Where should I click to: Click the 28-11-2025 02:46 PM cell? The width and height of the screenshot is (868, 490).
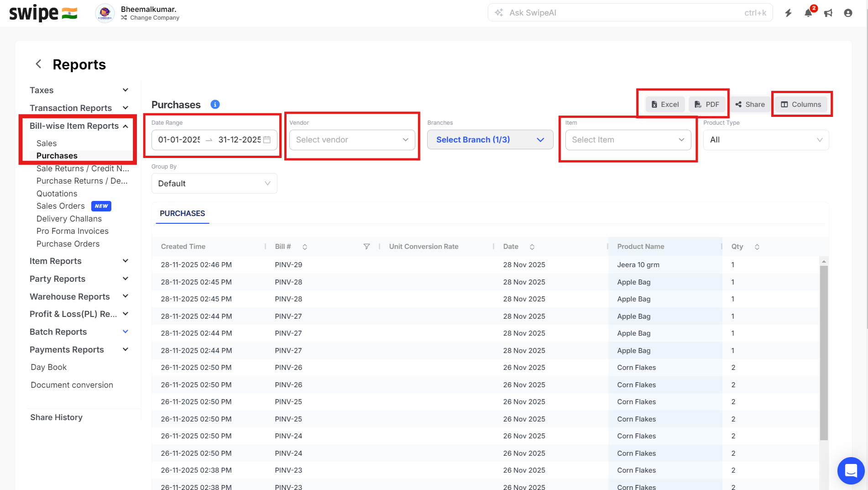point(196,265)
